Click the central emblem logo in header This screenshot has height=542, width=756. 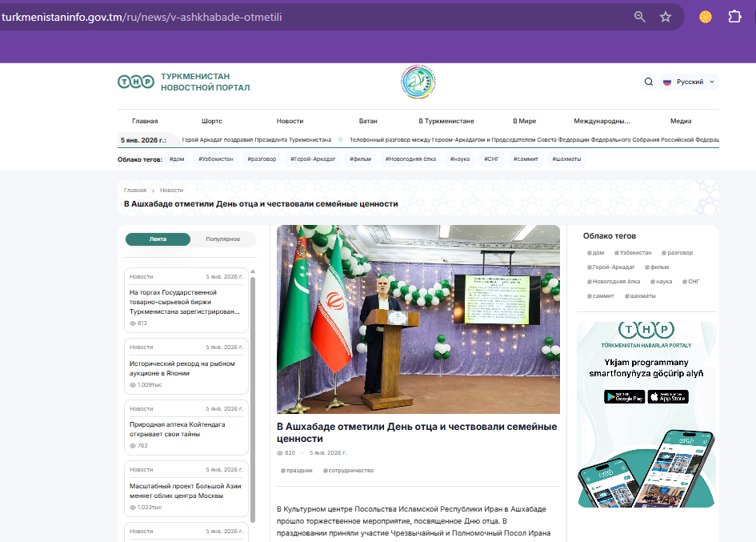pos(418,82)
